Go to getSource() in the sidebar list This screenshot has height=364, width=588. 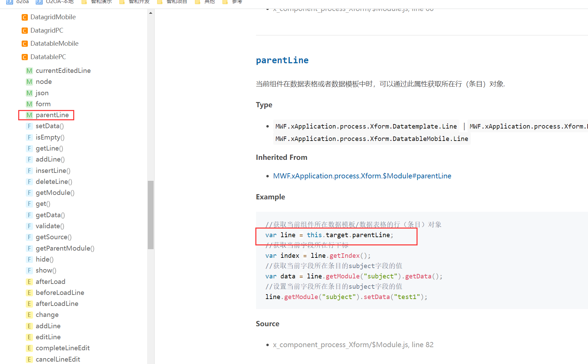point(54,237)
